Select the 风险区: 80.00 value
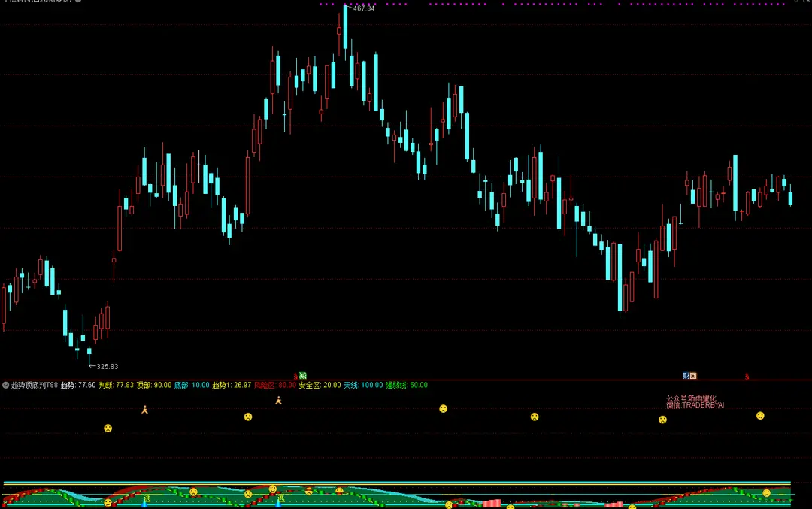Viewport: 812px width, 509px height. (275, 385)
